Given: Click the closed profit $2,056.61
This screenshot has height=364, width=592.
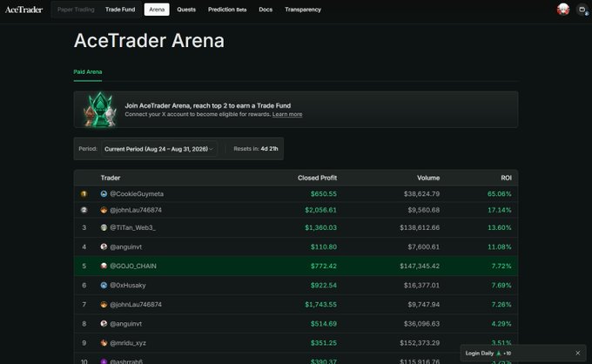Looking at the screenshot, I should [320, 210].
